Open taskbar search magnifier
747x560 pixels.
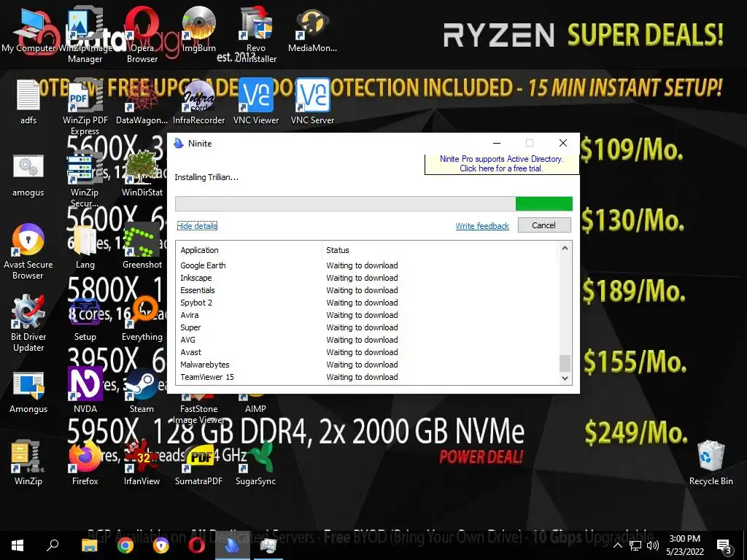pyautogui.click(x=53, y=545)
